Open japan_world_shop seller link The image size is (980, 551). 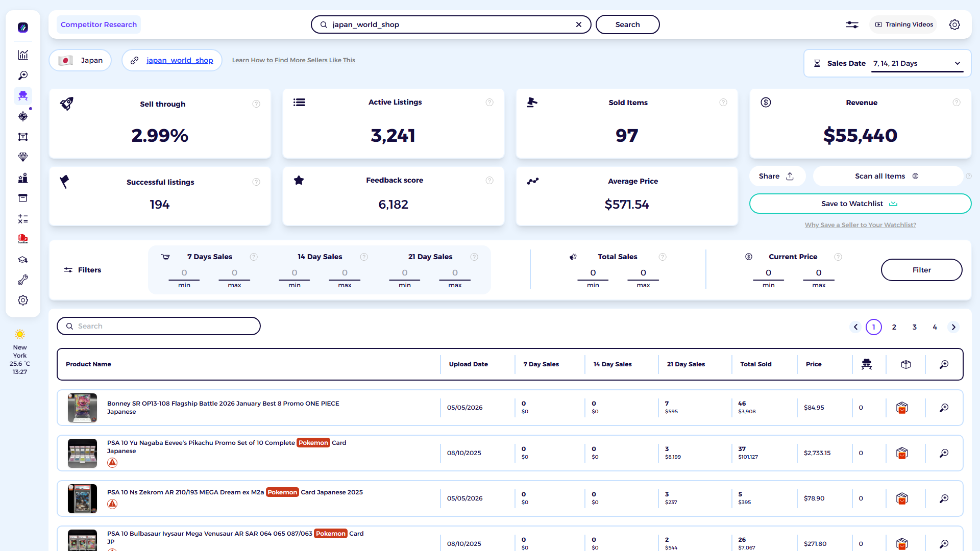(x=180, y=60)
